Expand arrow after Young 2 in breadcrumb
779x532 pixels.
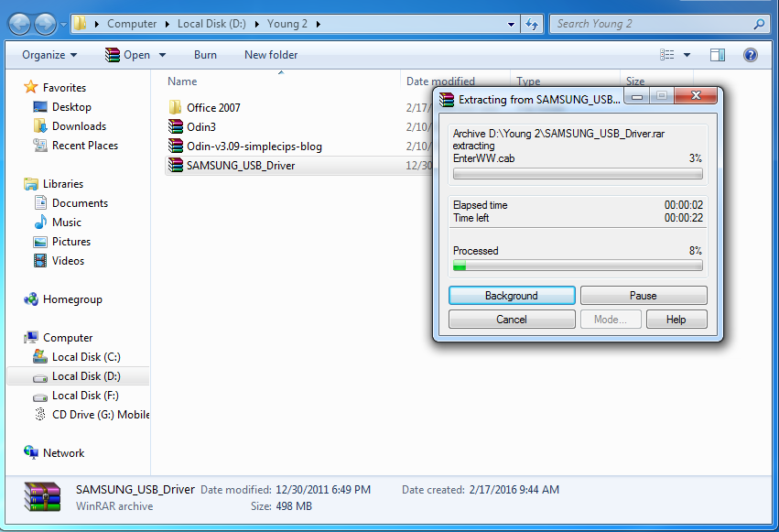[318, 24]
